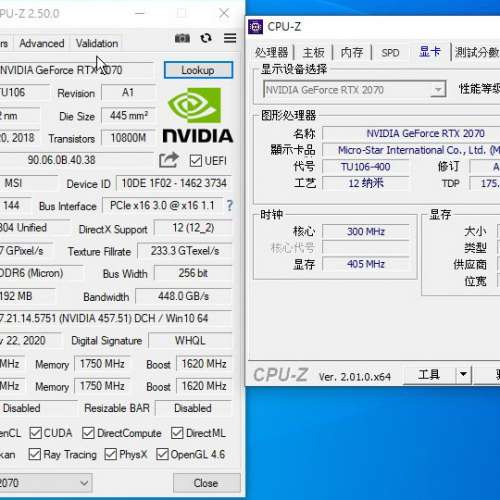The height and width of the screenshot is (500, 500).
Task: Click the CPU-Z 12 纳米 process value
Action: (366, 183)
